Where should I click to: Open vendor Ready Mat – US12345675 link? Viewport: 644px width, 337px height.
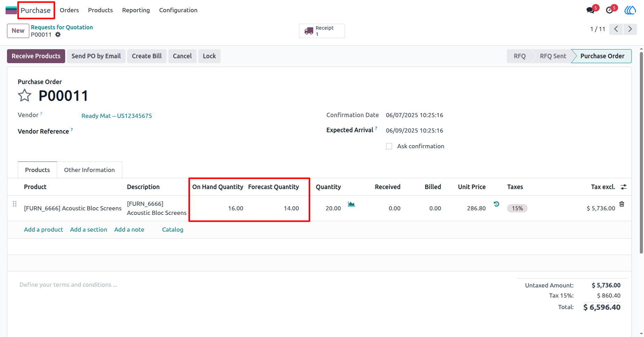117,116
